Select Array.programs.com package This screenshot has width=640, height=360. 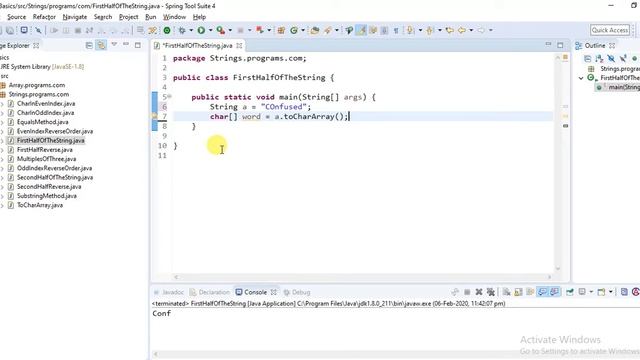coord(37,85)
